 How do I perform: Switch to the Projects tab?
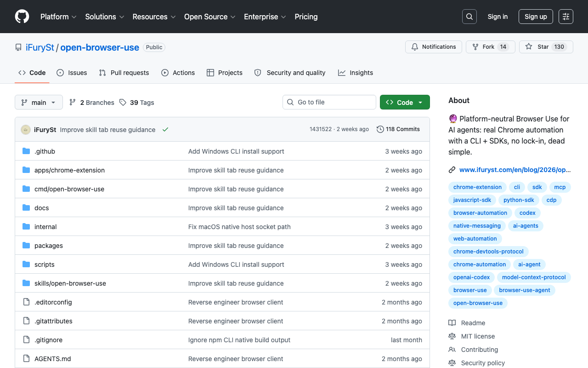tap(224, 73)
